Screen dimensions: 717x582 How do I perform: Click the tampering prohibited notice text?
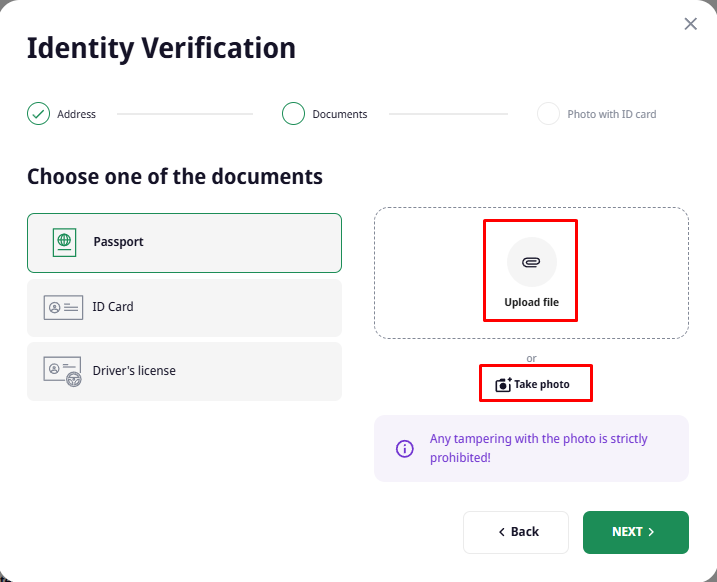(538, 448)
